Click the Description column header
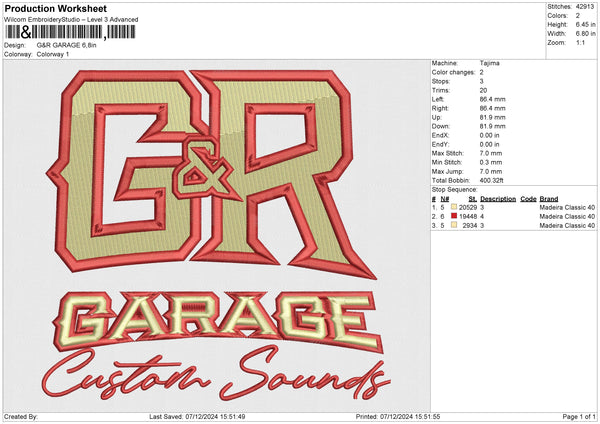 [498, 198]
